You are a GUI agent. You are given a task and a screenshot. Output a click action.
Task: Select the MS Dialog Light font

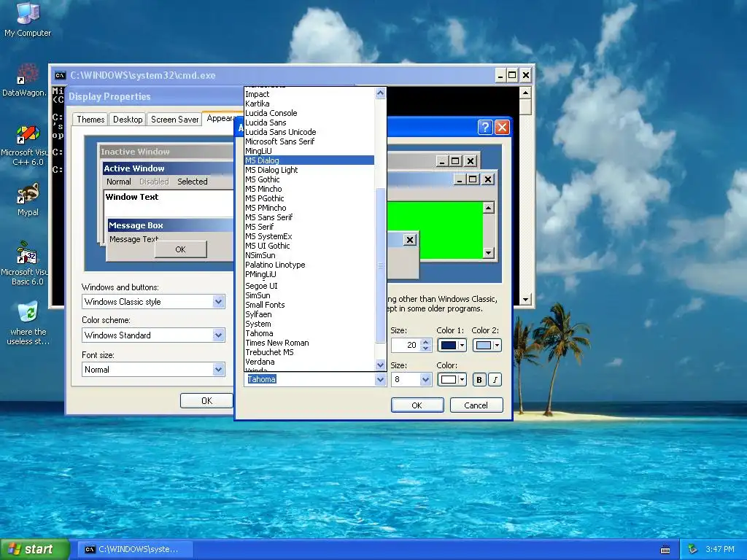pyautogui.click(x=309, y=170)
